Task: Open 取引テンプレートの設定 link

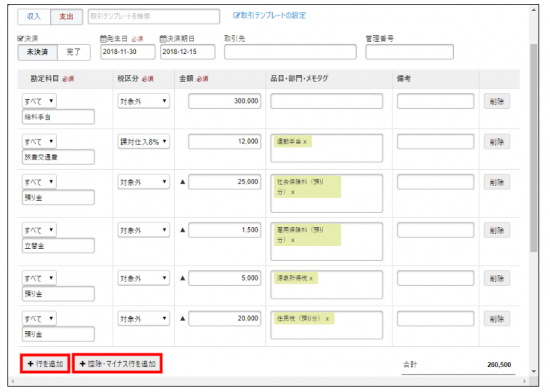Action: (x=269, y=15)
